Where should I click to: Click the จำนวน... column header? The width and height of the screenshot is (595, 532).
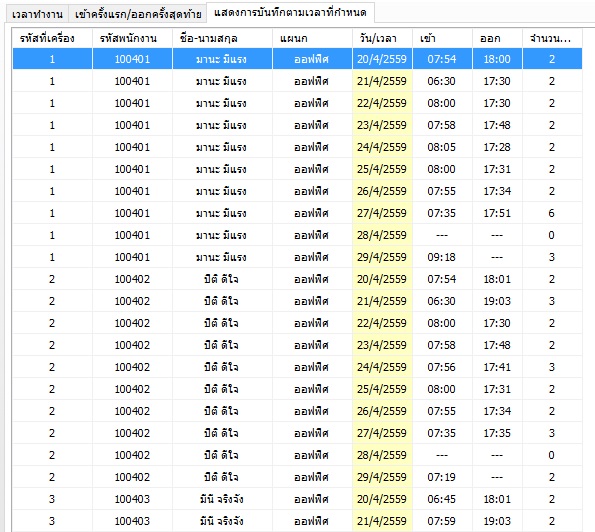click(x=552, y=38)
